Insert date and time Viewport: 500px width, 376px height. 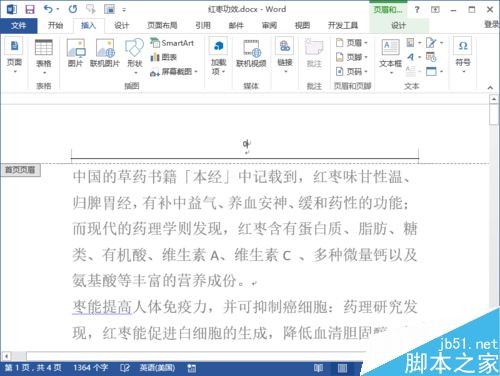pyautogui.click(x=431, y=57)
